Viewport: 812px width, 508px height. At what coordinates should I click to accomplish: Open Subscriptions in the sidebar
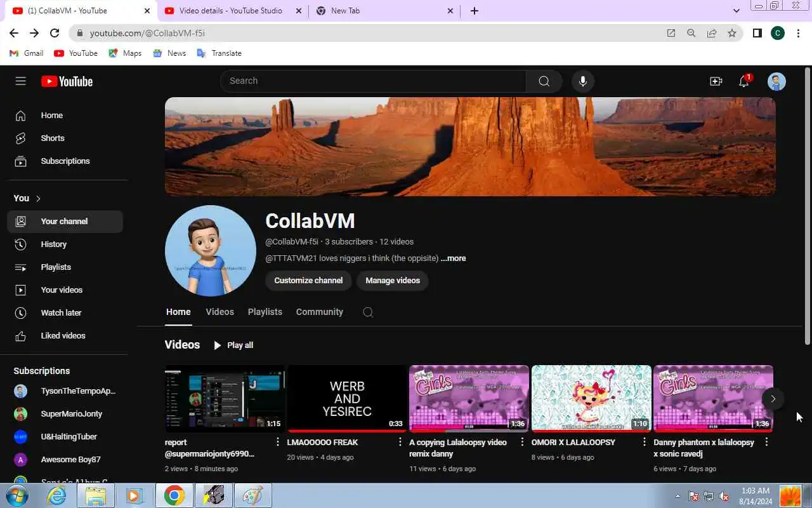pyautogui.click(x=65, y=161)
